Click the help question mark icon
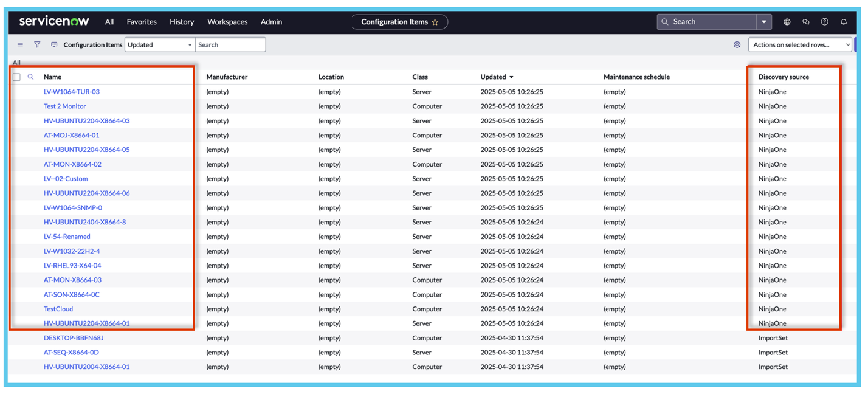This screenshot has width=868, height=394. click(x=825, y=22)
